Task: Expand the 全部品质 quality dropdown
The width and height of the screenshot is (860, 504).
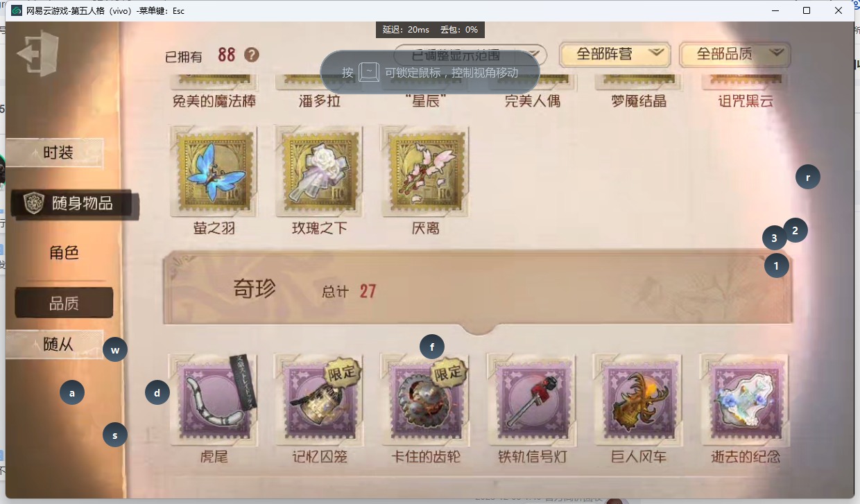Action: coord(735,54)
